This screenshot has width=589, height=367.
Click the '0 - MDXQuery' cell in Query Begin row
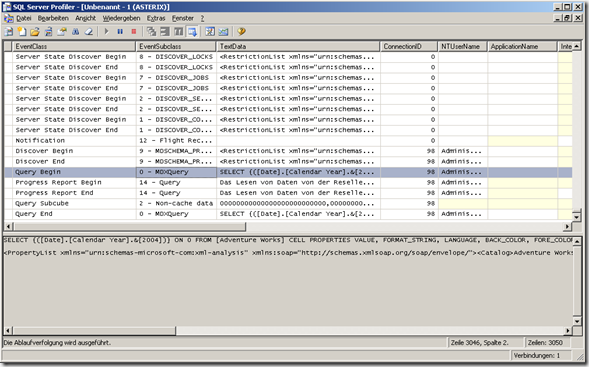click(x=176, y=172)
